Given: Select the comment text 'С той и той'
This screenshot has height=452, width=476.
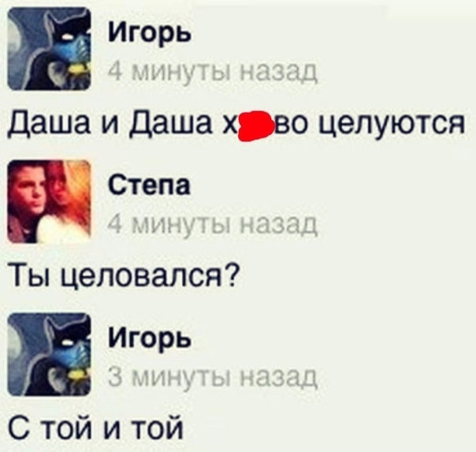Looking at the screenshot, I should pos(96,428).
